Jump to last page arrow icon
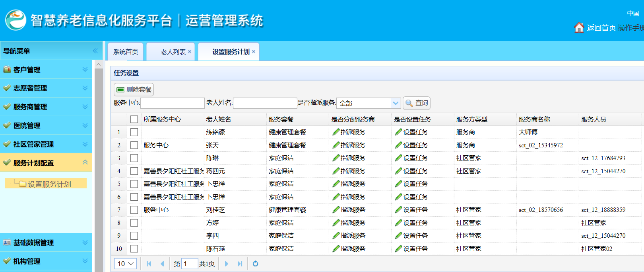Screen dimensions: 644x272 tap(240, 264)
